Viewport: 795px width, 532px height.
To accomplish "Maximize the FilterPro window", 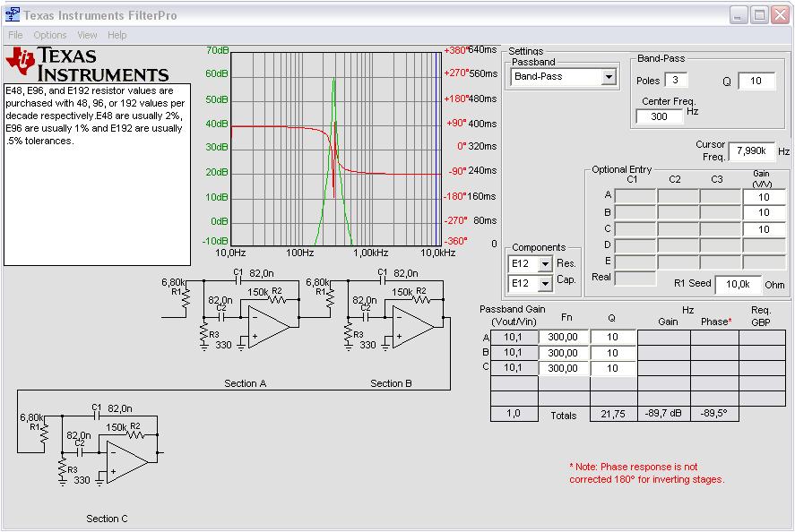I will click(759, 15).
